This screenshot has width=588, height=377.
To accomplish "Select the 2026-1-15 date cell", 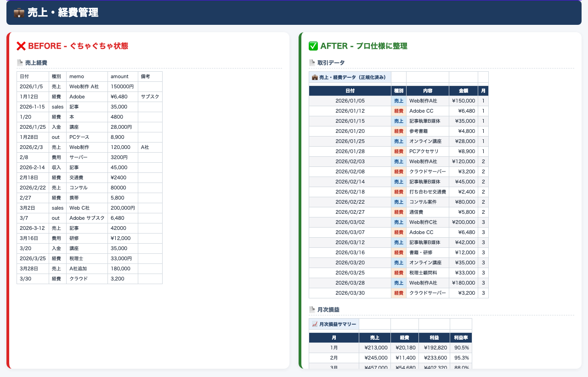I will 33,107.
